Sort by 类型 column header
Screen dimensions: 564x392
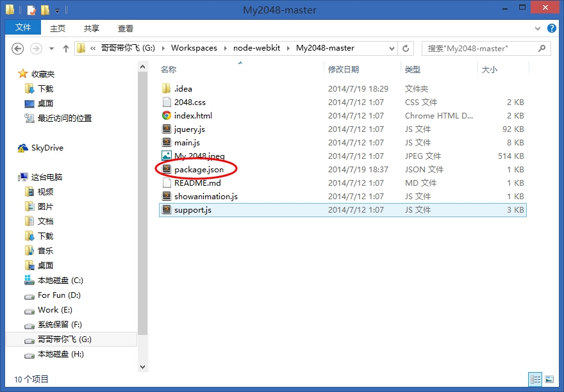[413, 69]
